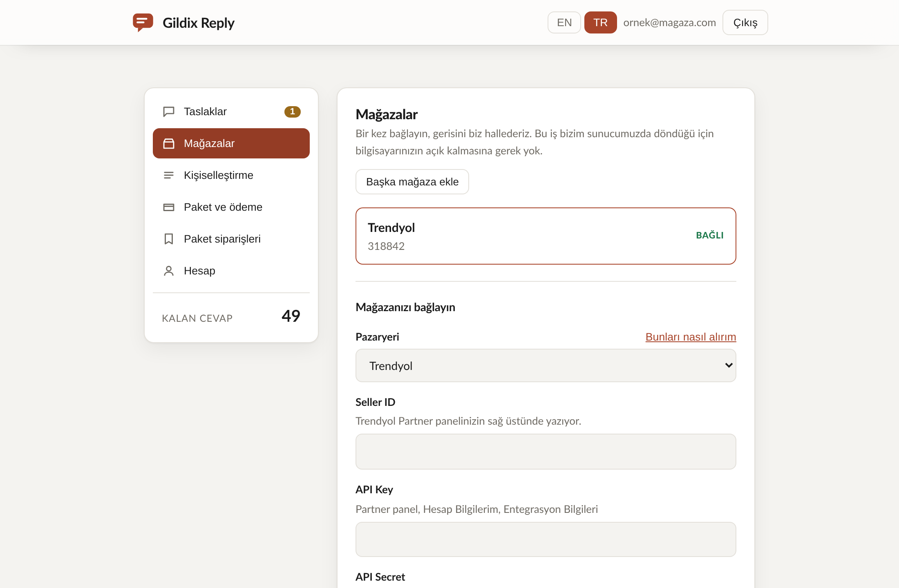Click the API Secret field label
The width and height of the screenshot is (899, 588).
380,577
